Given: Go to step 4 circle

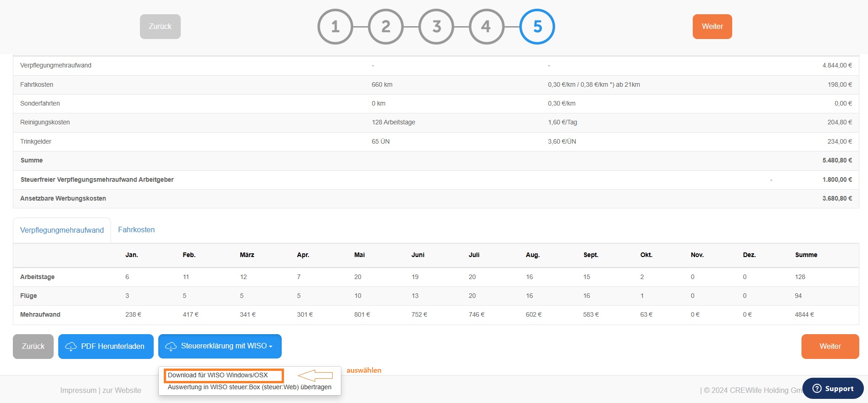Looking at the screenshot, I should click(x=487, y=27).
